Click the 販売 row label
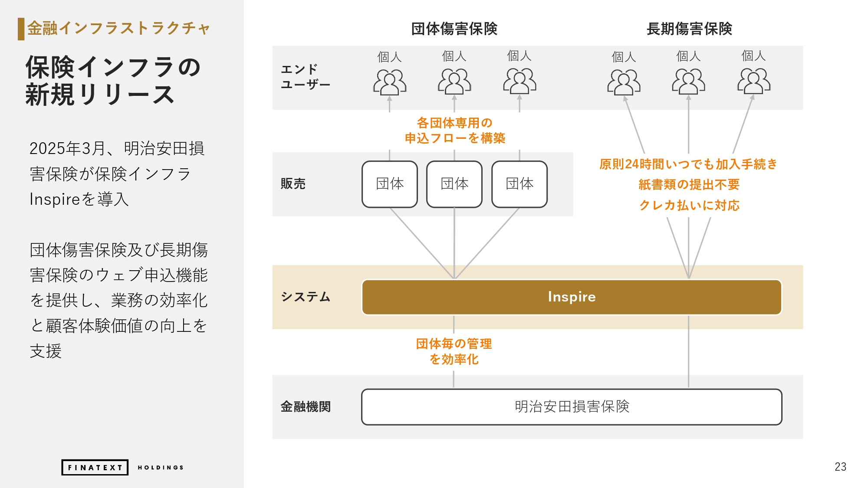Viewport: 868px width, 488px height. click(293, 184)
